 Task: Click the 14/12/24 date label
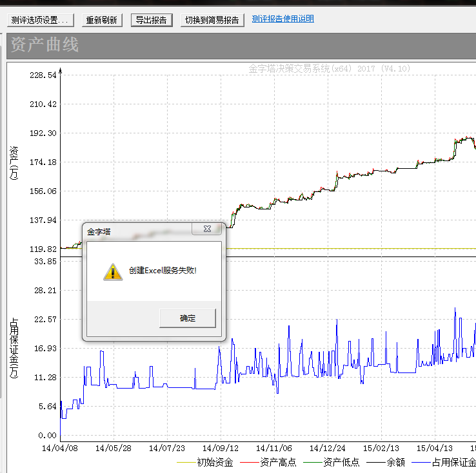[328, 448]
